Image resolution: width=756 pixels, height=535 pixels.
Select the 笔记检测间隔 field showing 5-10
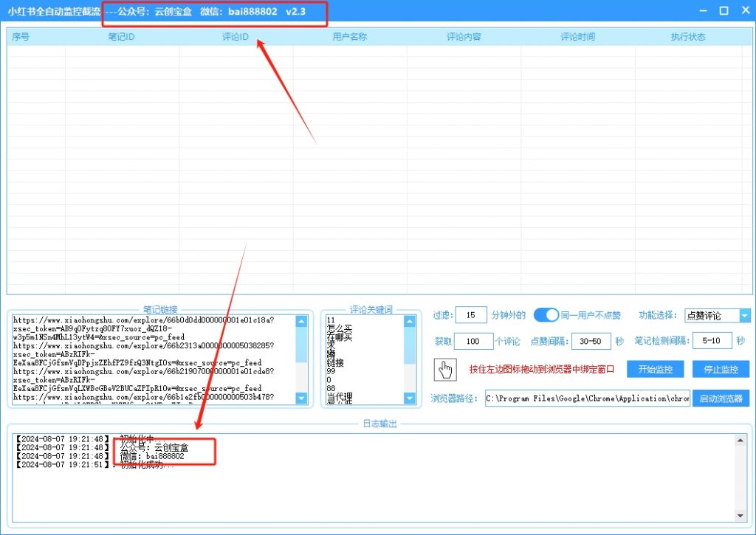tap(712, 341)
